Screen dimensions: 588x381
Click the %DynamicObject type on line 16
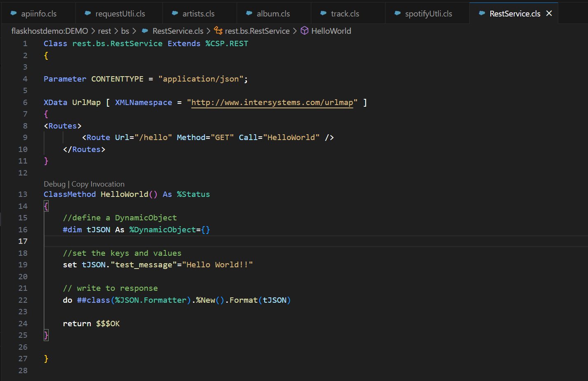[x=162, y=230]
